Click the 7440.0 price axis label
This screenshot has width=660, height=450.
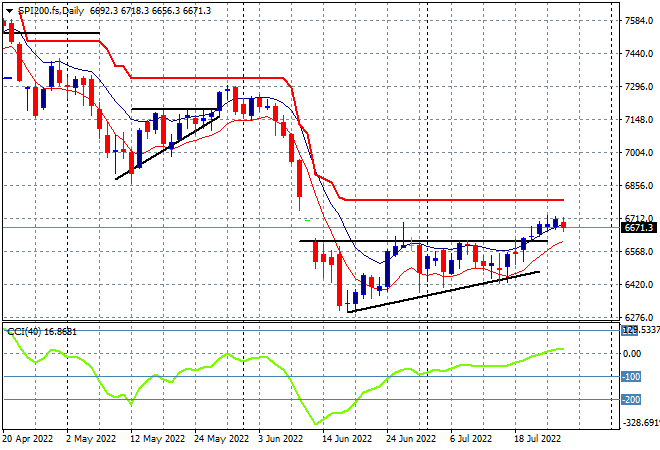639,53
